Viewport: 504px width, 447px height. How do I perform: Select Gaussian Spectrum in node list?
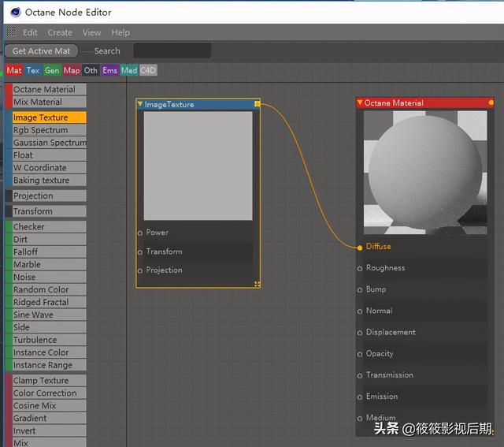49,143
